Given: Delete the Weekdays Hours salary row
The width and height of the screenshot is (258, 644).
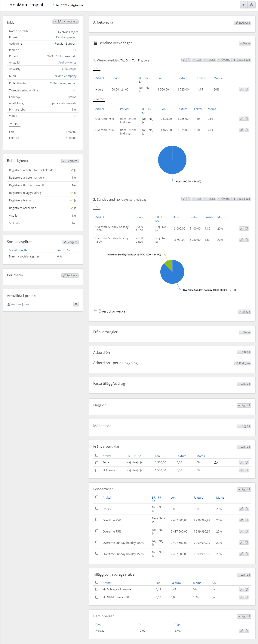Looking at the screenshot, I should (247, 89).
